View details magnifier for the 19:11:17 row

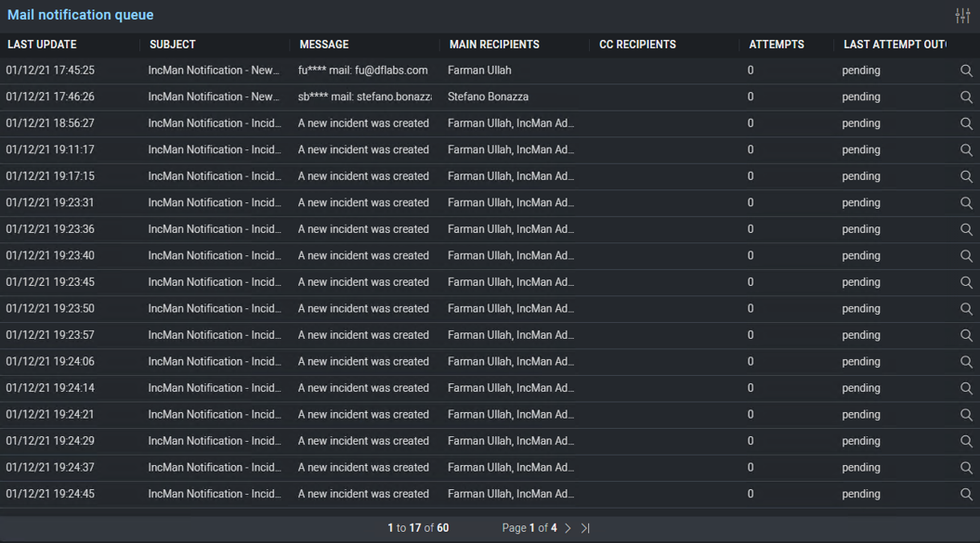pyautogui.click(x=965, y=149)
